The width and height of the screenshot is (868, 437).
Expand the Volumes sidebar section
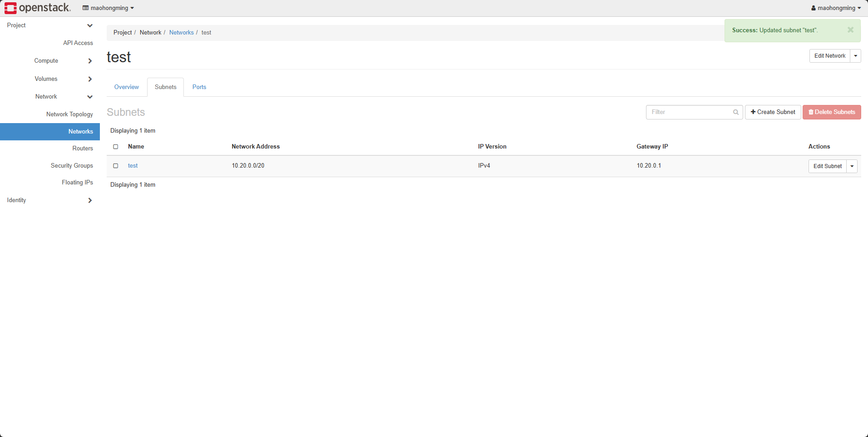50,79
